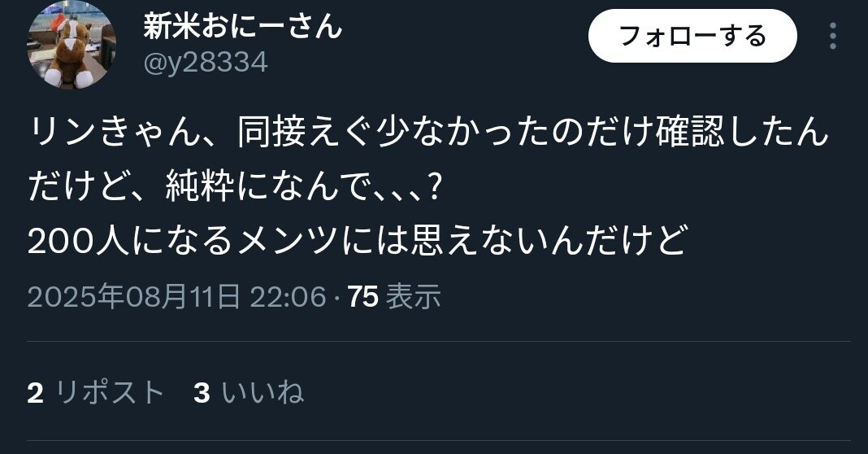The width and height of the screenshot is (868, 454).
Task: Click the 表示 label after 75
Action: [x=413, y=297]
